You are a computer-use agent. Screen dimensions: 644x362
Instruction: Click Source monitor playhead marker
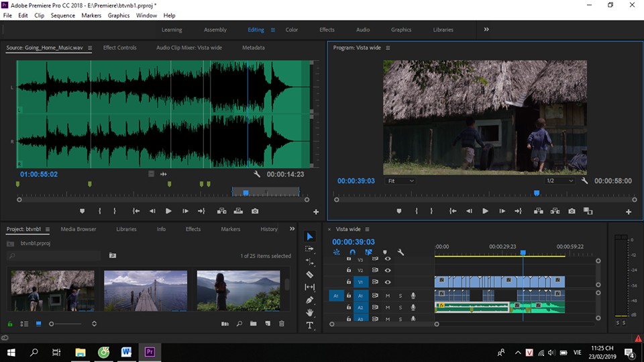point(246,193)
